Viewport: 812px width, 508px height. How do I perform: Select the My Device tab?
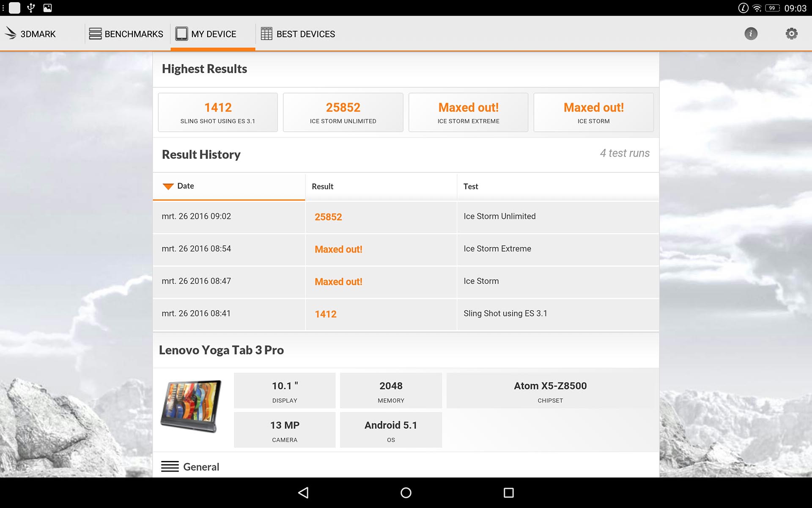(x=213, y=34)
